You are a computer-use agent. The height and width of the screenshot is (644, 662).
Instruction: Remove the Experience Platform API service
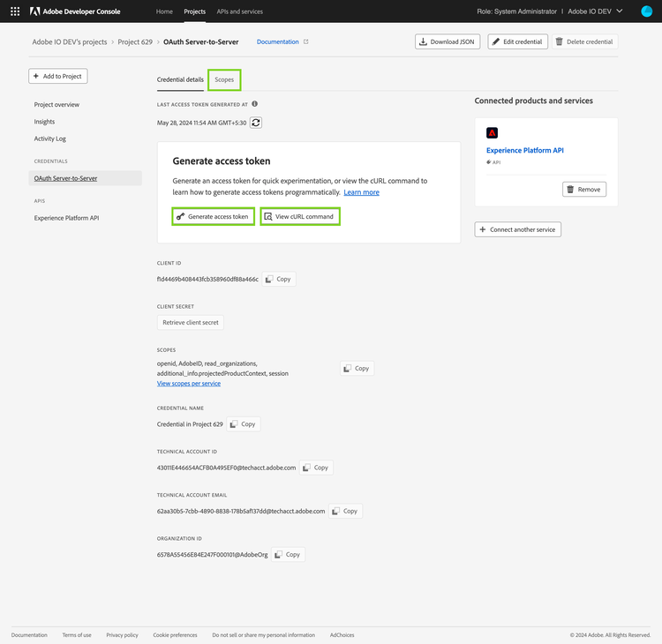pos(584,189)
